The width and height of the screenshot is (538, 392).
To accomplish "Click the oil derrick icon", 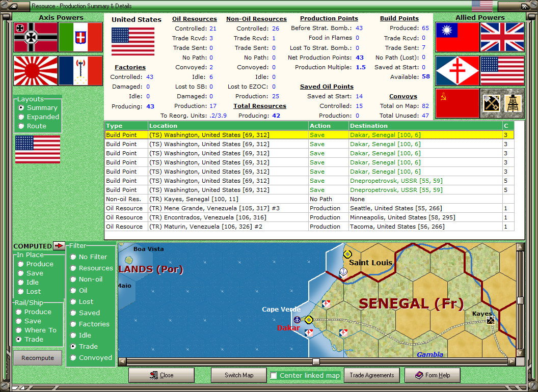I will pyautogui.click(x=513, y=103).
